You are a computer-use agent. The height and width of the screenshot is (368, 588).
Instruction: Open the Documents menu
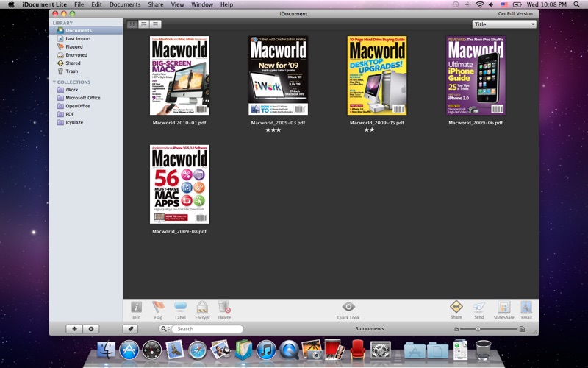point(125,4)
